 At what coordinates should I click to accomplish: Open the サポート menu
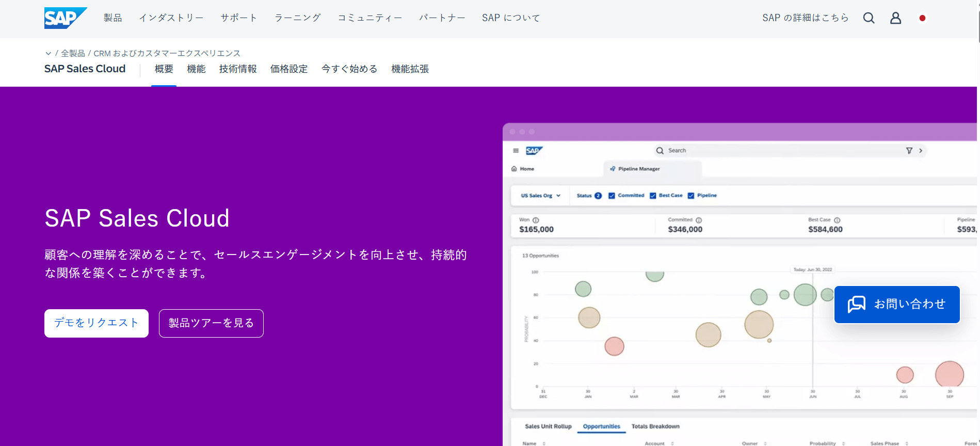pyautogui.click(x=239, y=18)
